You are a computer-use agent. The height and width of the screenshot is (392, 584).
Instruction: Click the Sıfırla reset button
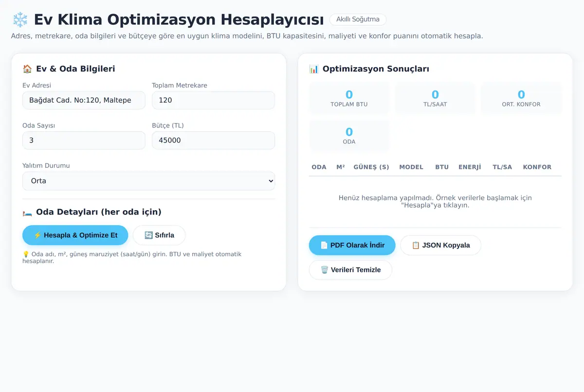tap(159, 235)
